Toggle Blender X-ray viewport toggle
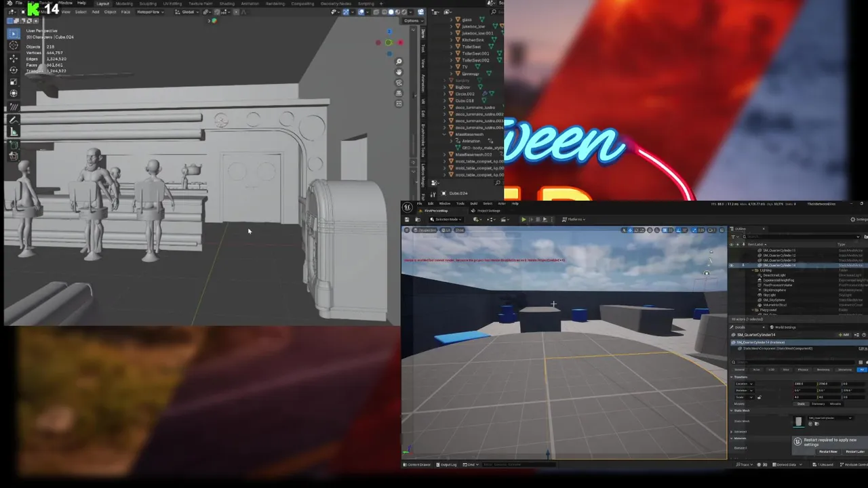This screenshot has height=488, width=868. click(376, 12)
